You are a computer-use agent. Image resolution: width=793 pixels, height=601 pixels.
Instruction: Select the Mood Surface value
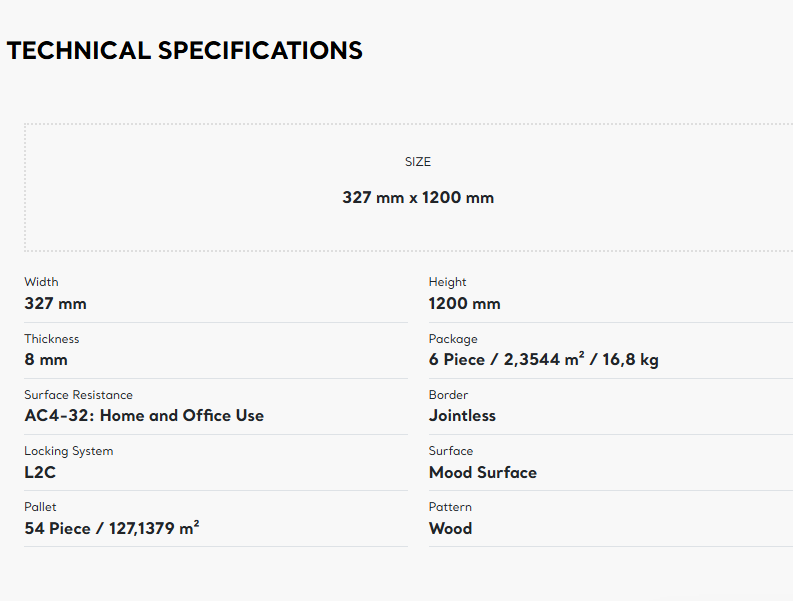click(482, 472)
